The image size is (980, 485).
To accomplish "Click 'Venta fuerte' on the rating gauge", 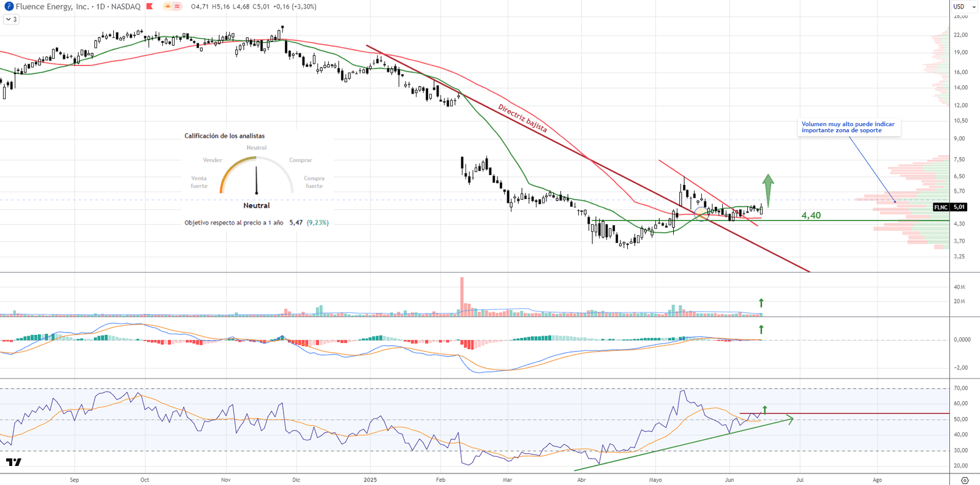I will 199,182.
